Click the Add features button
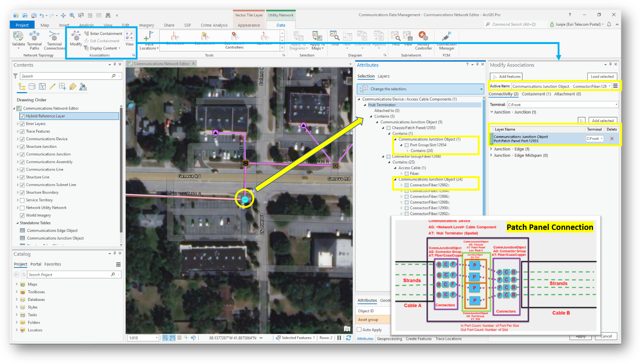This screenshot has width=641, height=364. 506,76
